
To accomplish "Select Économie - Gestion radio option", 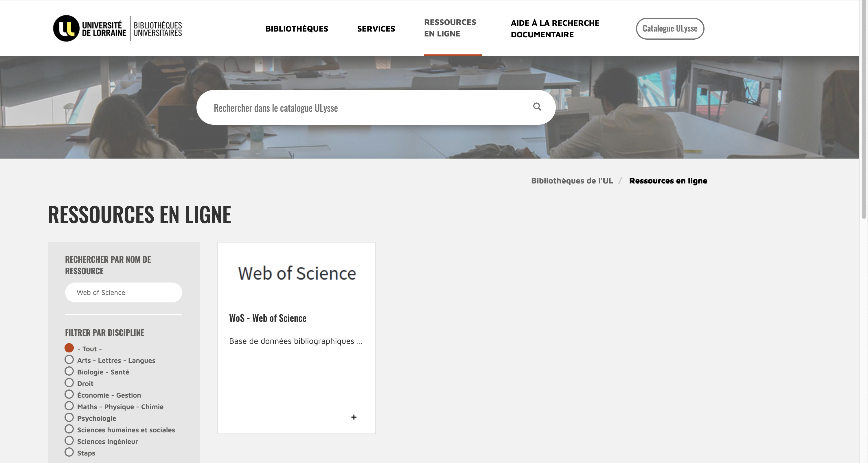I will pos(69,395).
